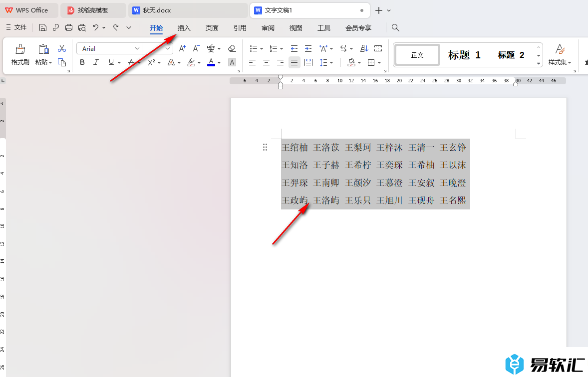The width and height of the screenshot is (588, 377).
Task: Click the Save icon in quick toolbar
Action: coord(43,27)
